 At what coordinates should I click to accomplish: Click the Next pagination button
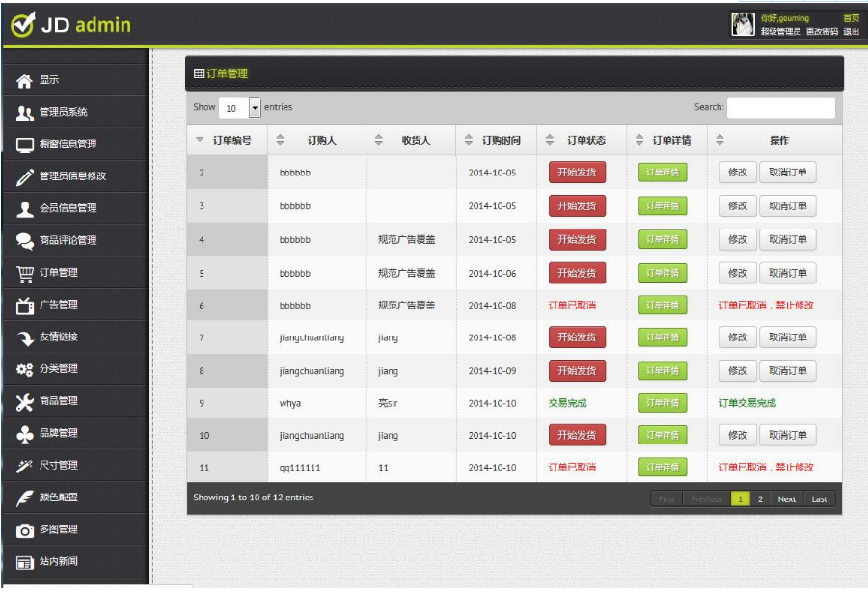[x=787, y=499]
